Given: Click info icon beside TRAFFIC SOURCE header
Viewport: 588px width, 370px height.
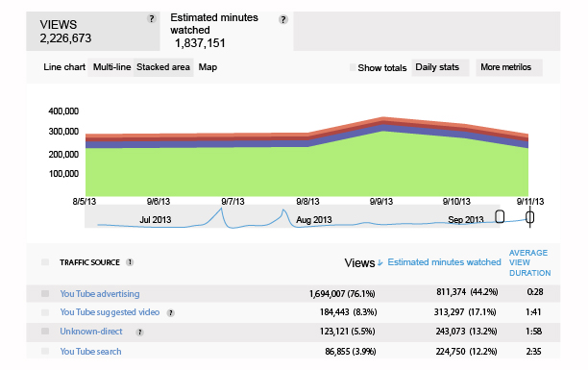Looking at the screenshot, I should point(130,262).
